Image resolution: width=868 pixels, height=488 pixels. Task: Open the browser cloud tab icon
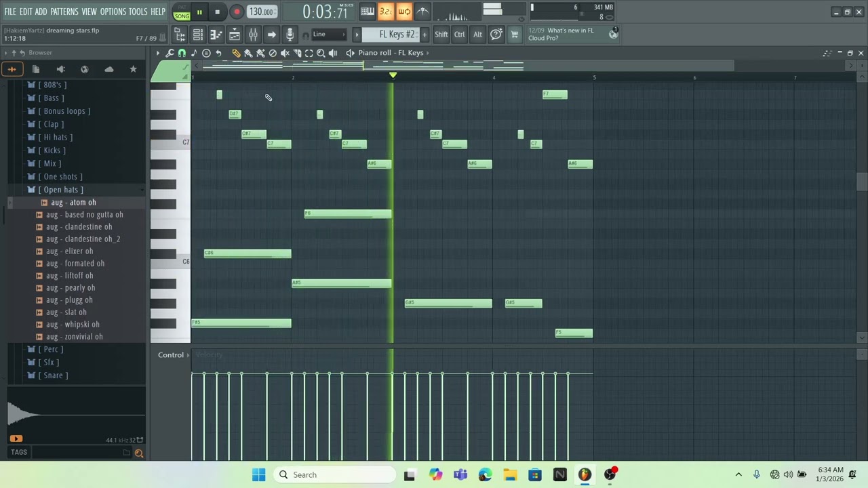(x=109, y=69)
